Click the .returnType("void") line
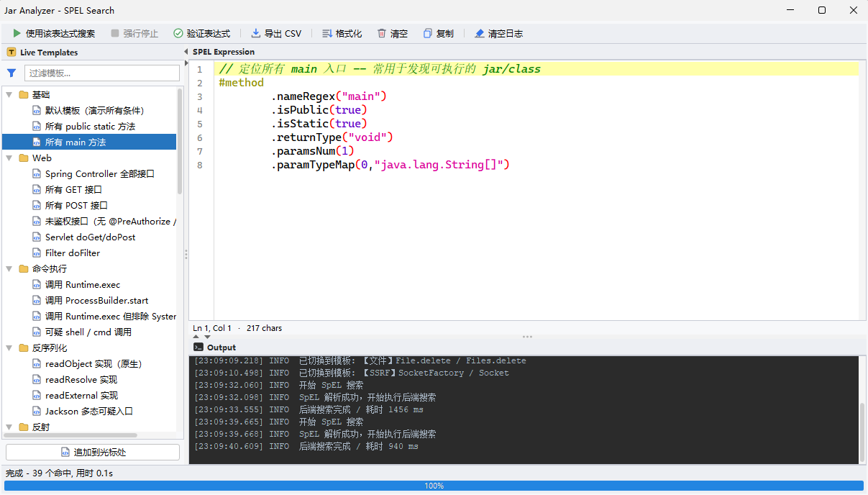The image size is (868, 495). pos(332,137)
